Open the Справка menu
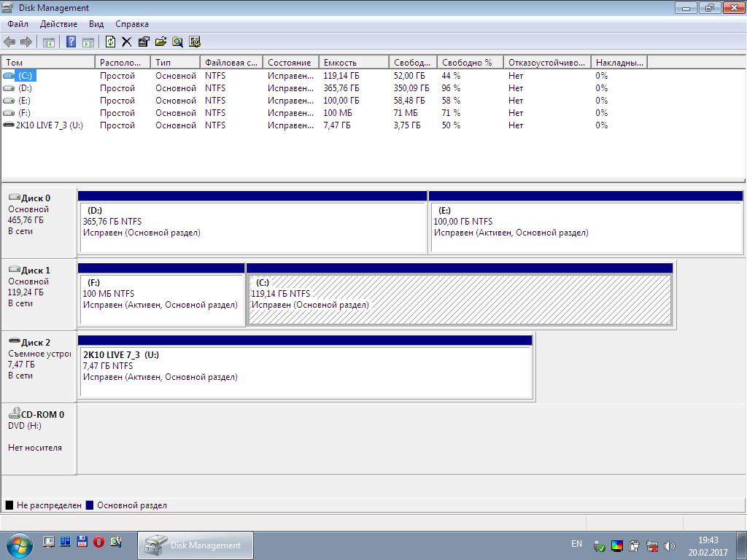 click(131, 24)
